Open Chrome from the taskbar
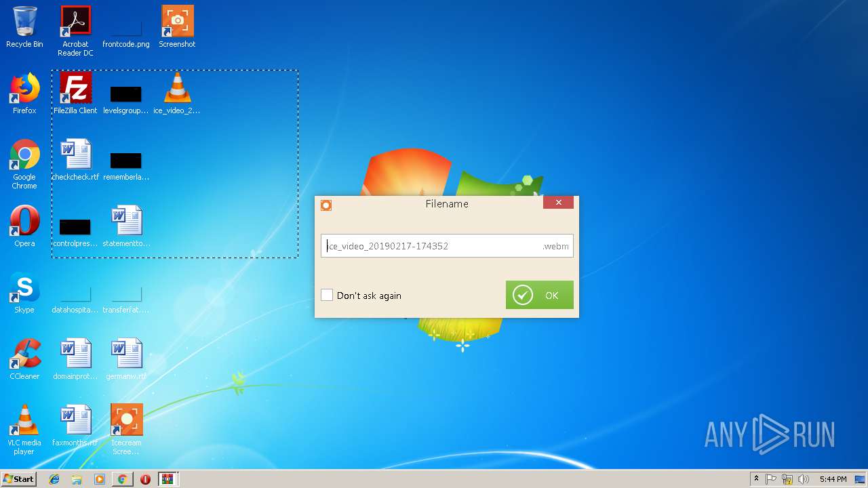Screen dimensions: 868x488 122,479
